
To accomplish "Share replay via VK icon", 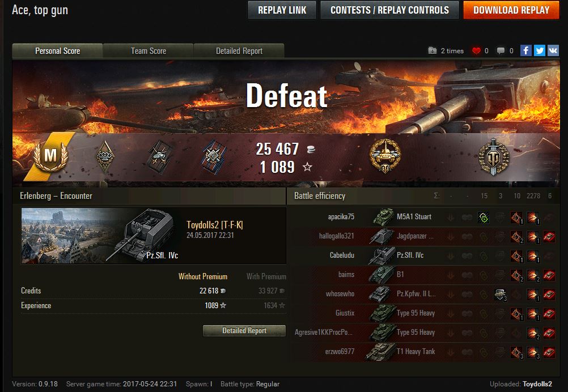I will pyautogui.click(x=553, y=50).
